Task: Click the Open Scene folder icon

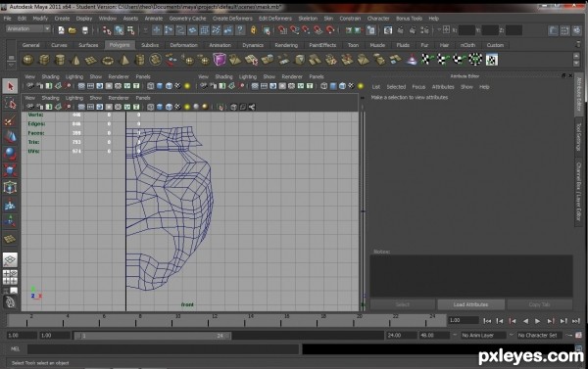Action: [x=73, y=30]
